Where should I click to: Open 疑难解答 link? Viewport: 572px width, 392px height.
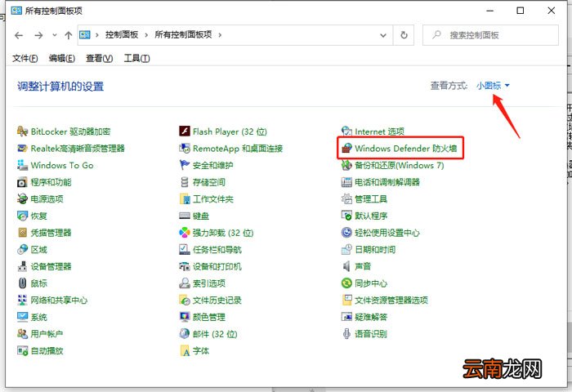[x=371, y=317]
